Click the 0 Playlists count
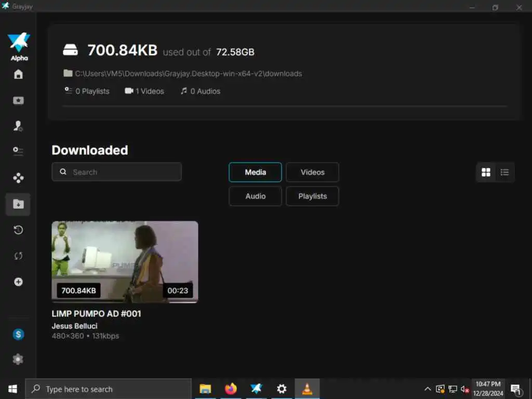Screen dimensions: 532x399 [x=87, y=91]
